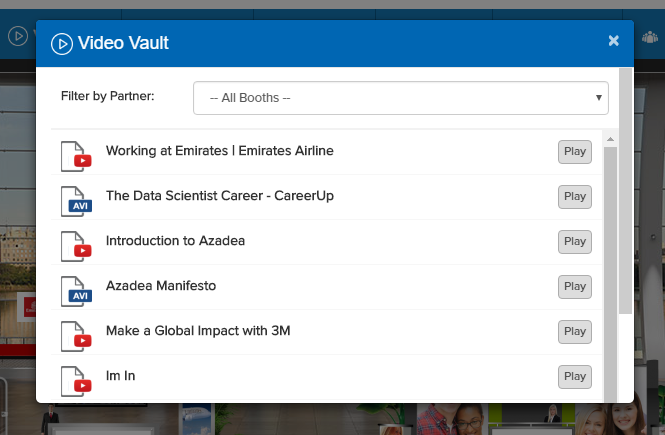Image resolution: width=665 pixels, height=435 pixels.
Task: Click the AVI icon beside Azadea Manifesto
Action: [76, 289]
